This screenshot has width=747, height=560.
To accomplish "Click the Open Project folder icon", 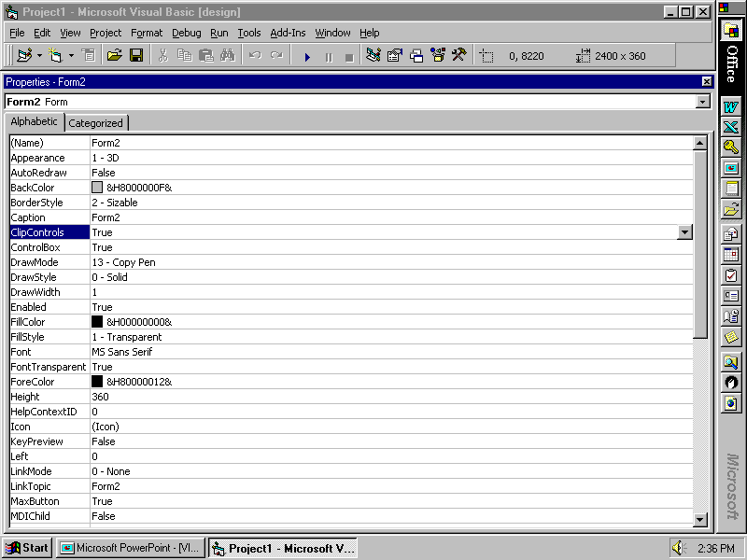I will 114,55.
